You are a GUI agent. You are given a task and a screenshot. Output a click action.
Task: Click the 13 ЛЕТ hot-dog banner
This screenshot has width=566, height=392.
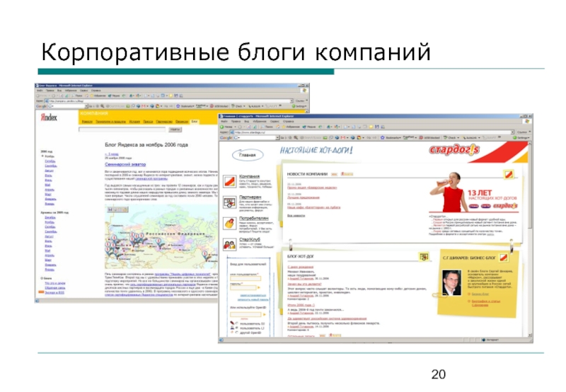pyautogui.click(x=474, y=192)
